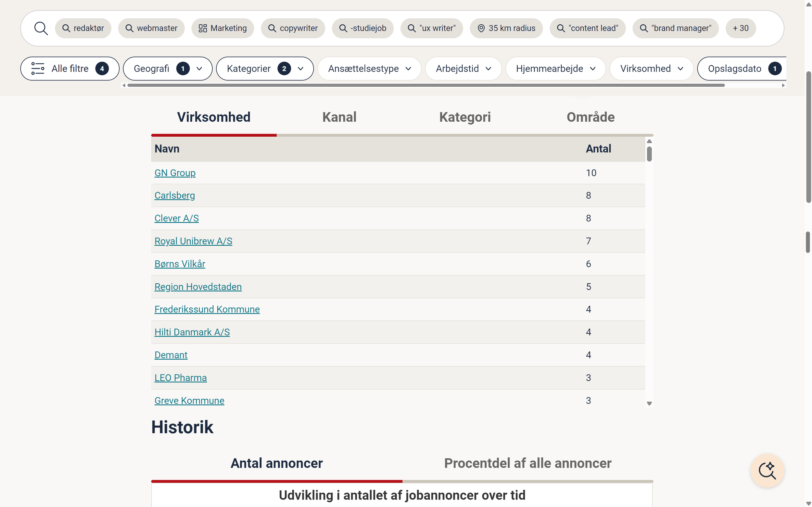Click the Antal column header
This screenshot has height=507, width=812.
[x=598, y=149]
